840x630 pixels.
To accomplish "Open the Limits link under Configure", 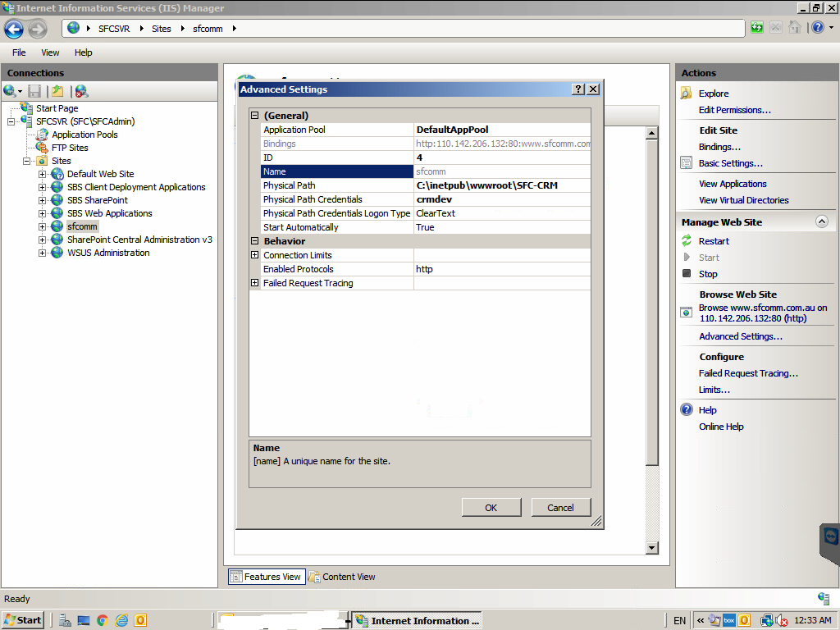I will 714,390.
